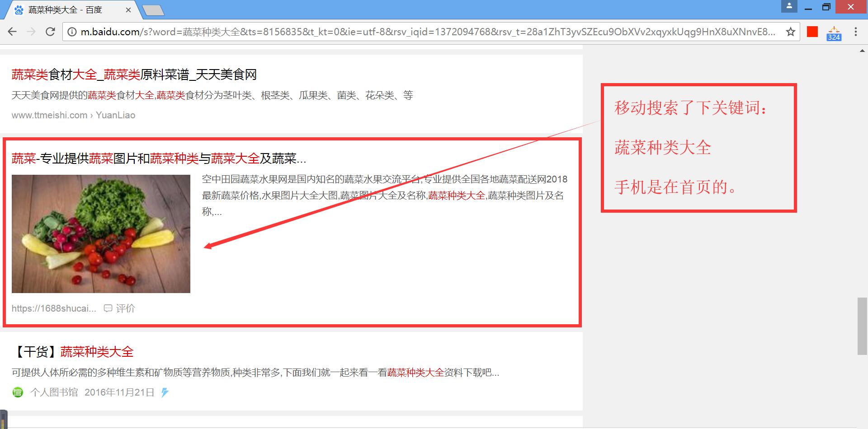Click the vegetables photo thumbnail
Image resolution: width=868 pixels, height=429 pixels.
pyautogui.click(x=100, y=234)
